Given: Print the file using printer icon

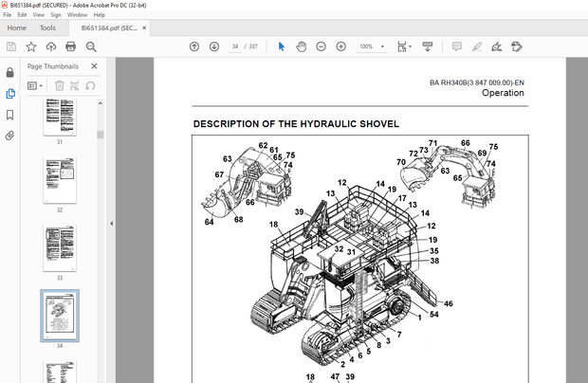Looking at the screenshot, I should pos(71,46).
